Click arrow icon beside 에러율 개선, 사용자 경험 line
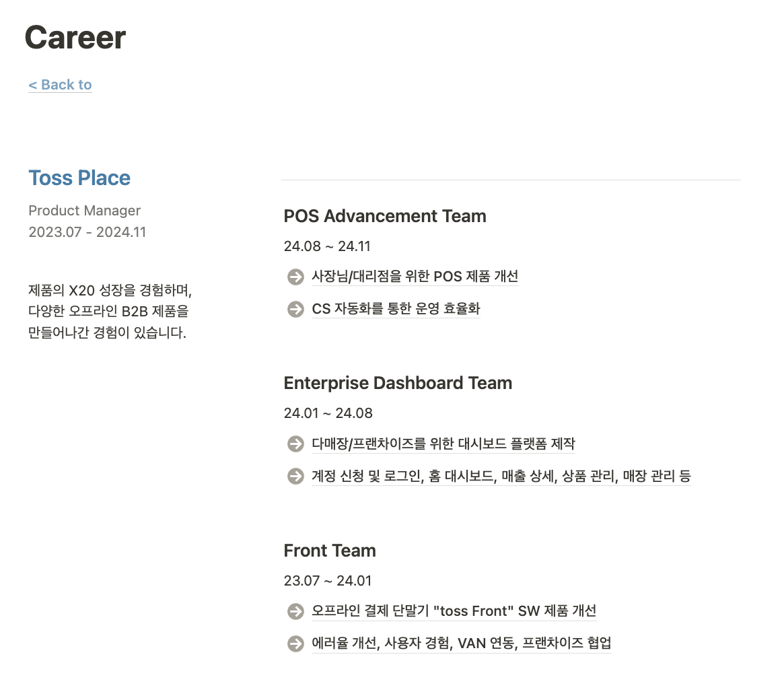Screen dimensions: 782x700 [295, 644]
